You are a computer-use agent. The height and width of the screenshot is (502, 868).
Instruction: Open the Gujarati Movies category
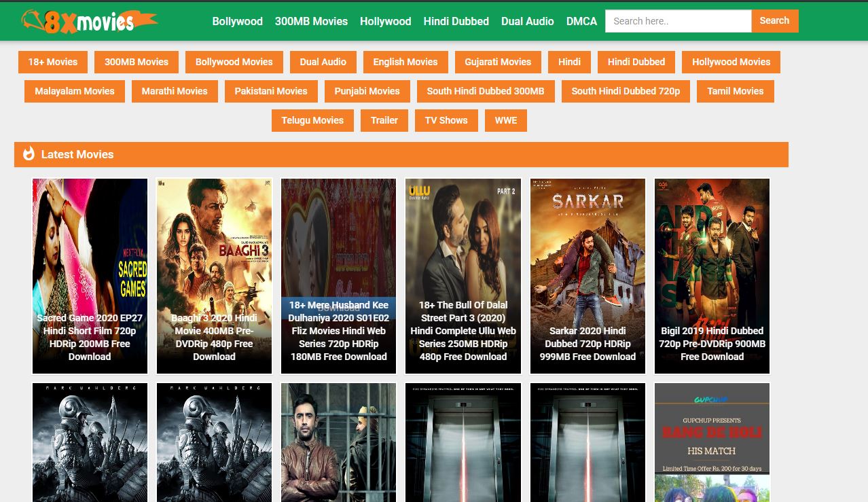point(498,62)
